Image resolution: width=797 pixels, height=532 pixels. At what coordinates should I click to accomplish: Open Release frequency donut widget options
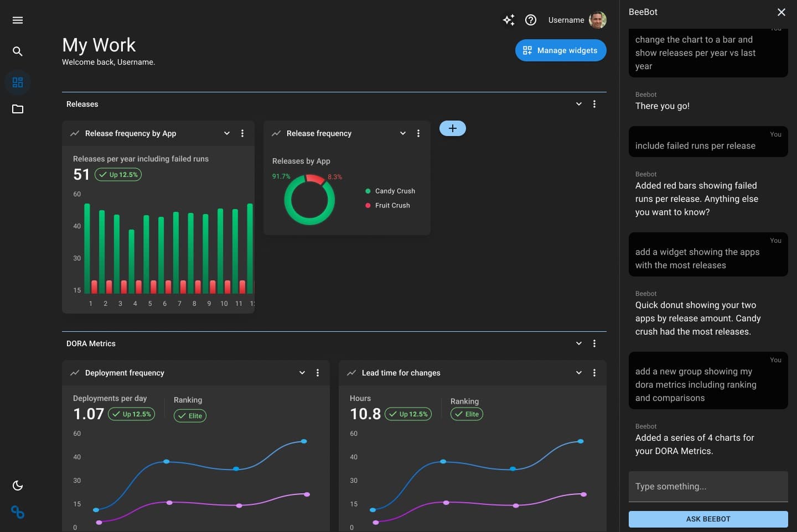(x=418, y=133)
